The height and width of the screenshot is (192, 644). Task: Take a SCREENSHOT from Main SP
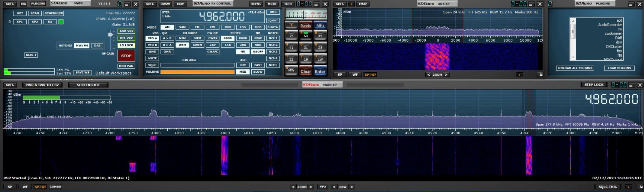88,85
